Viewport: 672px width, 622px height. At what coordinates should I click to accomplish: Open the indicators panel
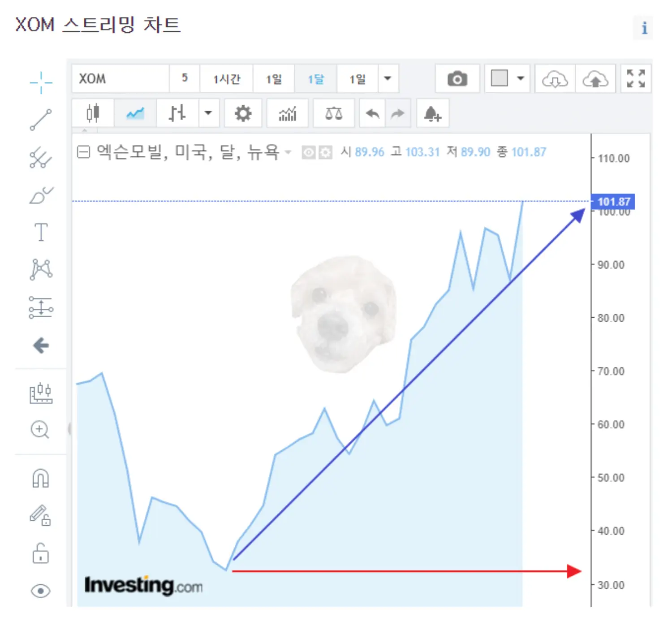click(287, 113)
